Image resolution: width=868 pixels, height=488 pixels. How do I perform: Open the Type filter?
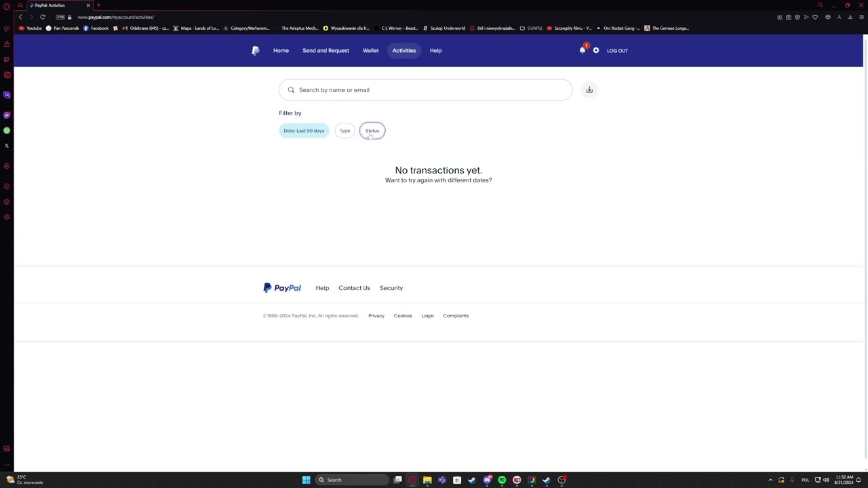[x=344, y=131]
